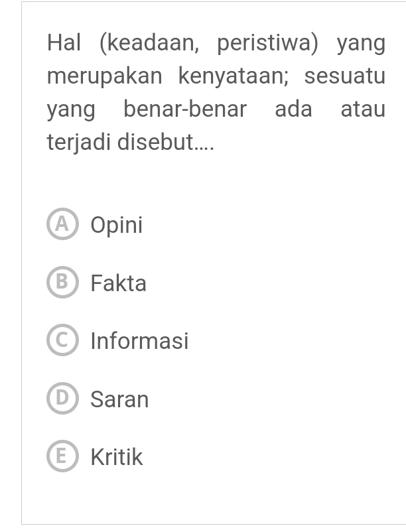Choose the "Kritik" answer text
Screen dimensions: 406x532
(x=117, y=457)
